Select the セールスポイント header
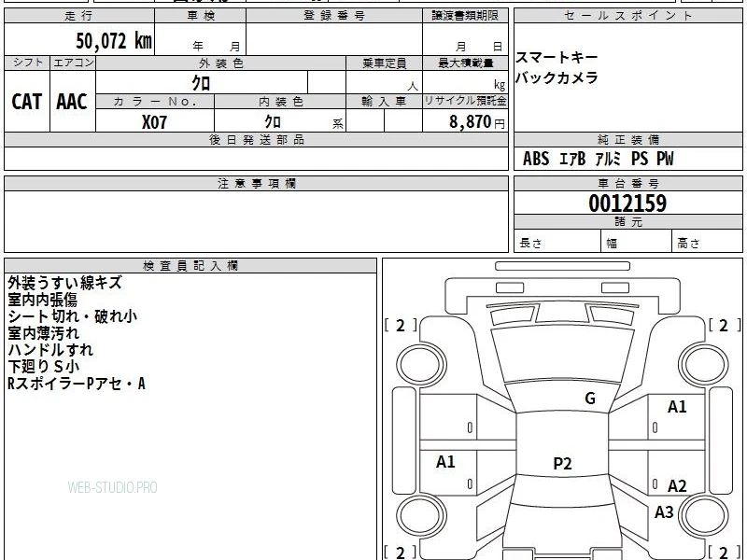This screenshot has height=560, width=747. tap(628, 16)
